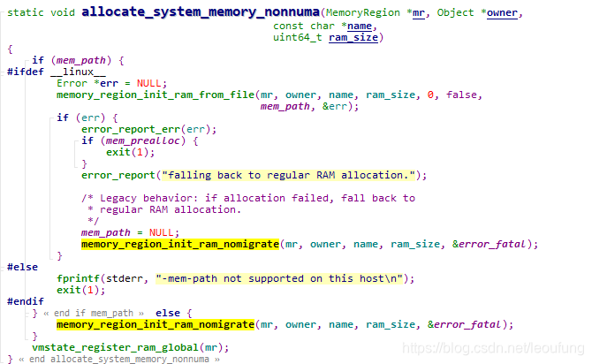Click italic 'mem_prealloc' condition
This screenshot has height=364, width=592.
(143, 140)
